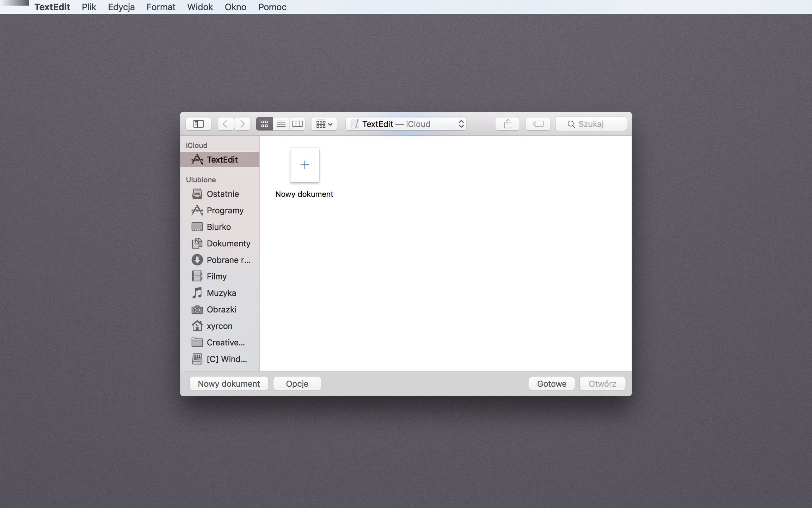Click the share icon in toolbar

(507, 124)
